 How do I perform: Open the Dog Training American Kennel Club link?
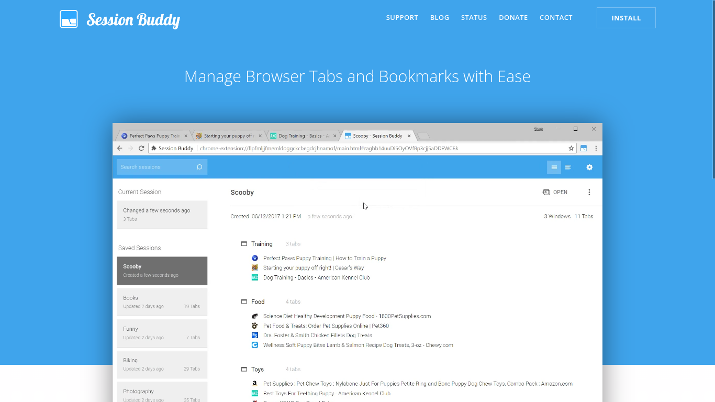[x=316, y=277]
